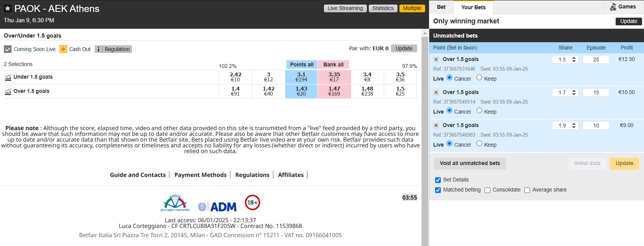
Task: Click the 1.4 odds for Over 1.5 goals
Action: pos(235,91)
